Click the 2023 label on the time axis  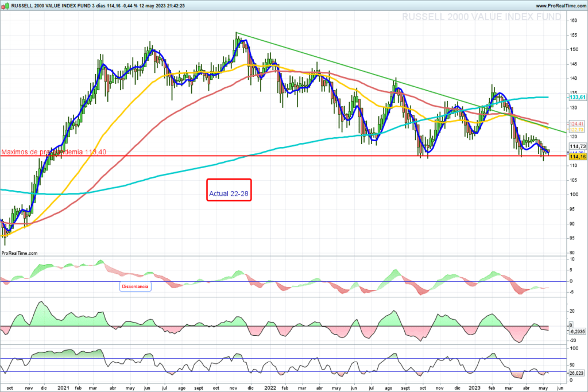(x=474, y=388)
